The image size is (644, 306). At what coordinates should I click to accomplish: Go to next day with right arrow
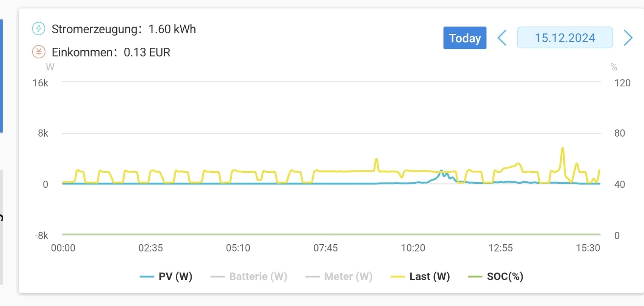point(628,38)
